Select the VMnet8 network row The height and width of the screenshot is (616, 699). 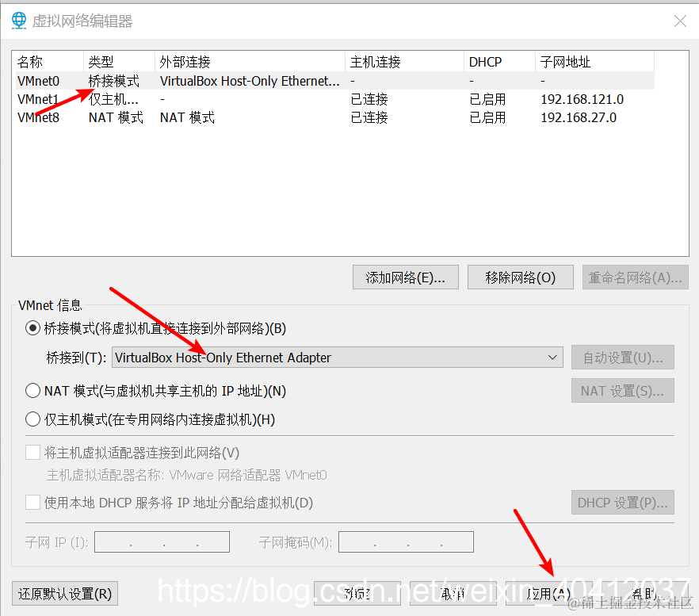coord(334,117)
